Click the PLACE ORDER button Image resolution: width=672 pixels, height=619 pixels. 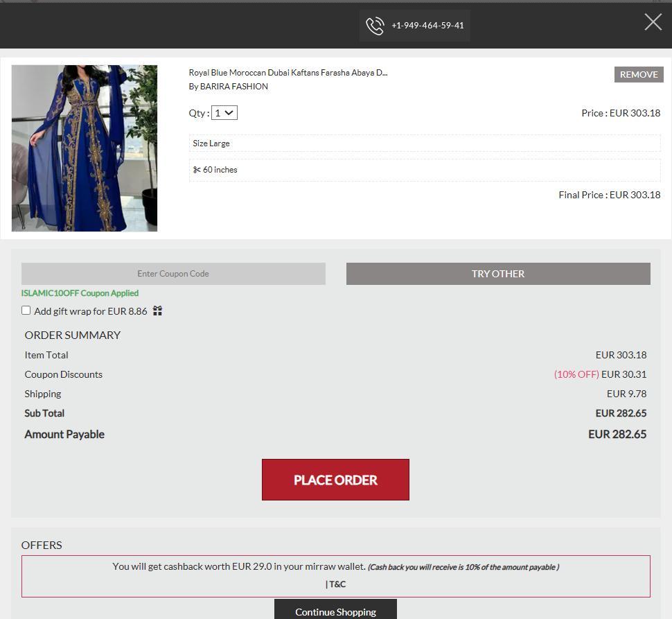tap(335, 480)
